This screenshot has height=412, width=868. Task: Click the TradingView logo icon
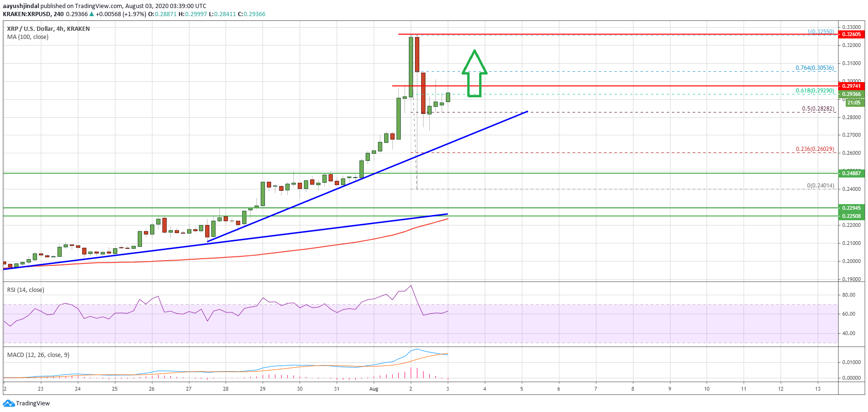[9, 403]
